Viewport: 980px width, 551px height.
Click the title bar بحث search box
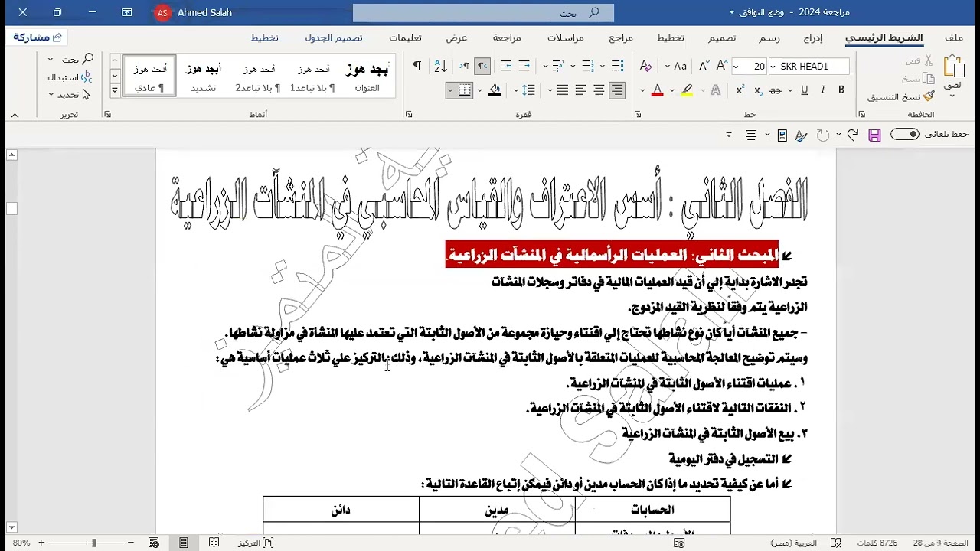pyautogui.click(x=483, y=13)
